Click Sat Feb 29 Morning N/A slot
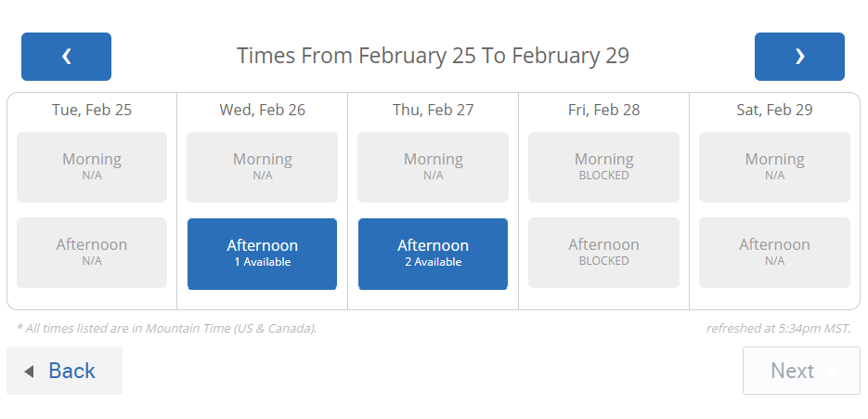Image resolution: width=868 pixels, height=419 pixels. tap(774, 167)
